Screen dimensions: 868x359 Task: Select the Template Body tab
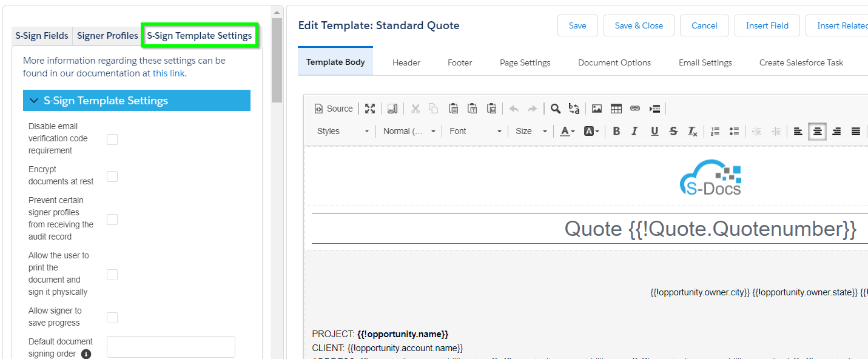(335, 62)
